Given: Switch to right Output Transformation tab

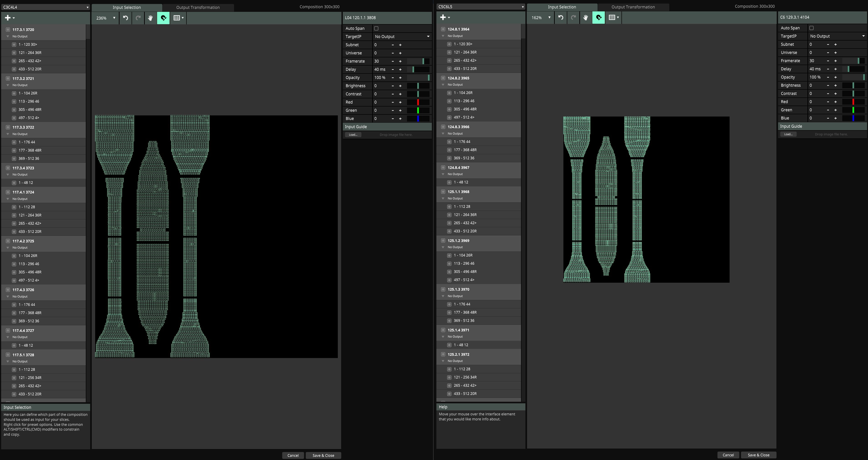Looking at the screenshot, I should 633,7.
